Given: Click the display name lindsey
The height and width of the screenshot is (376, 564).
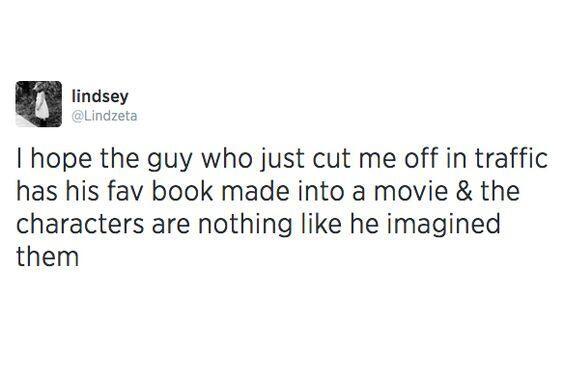Looking at the screenshot, I should click(x=100, y=96).
